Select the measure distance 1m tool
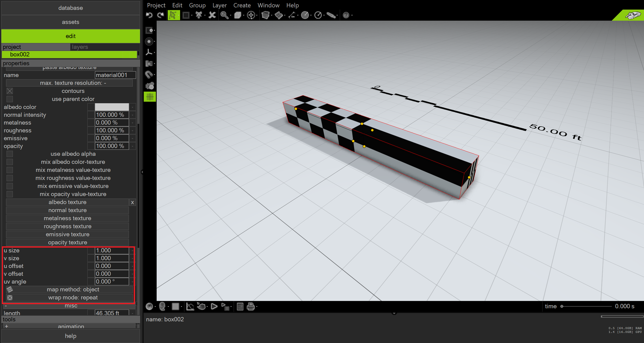The width and height of the screenshot is (644, 343). tap(292, 15)
